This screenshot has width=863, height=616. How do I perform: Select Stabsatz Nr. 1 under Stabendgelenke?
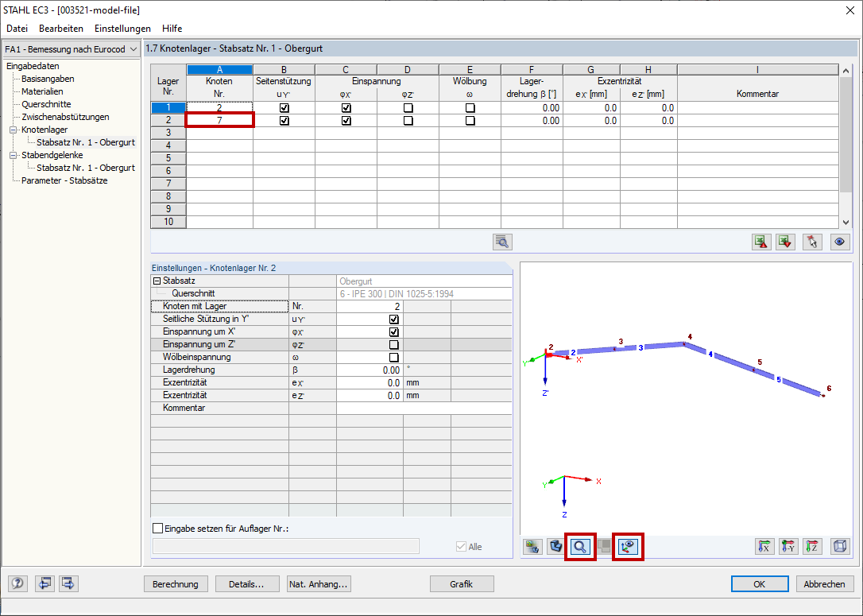(x=86, y=168)
